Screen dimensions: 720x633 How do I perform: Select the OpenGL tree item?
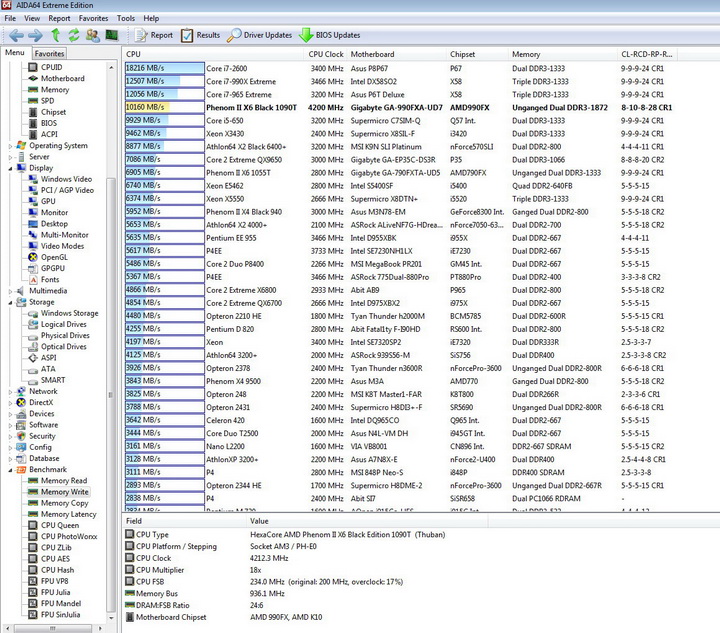54,257
